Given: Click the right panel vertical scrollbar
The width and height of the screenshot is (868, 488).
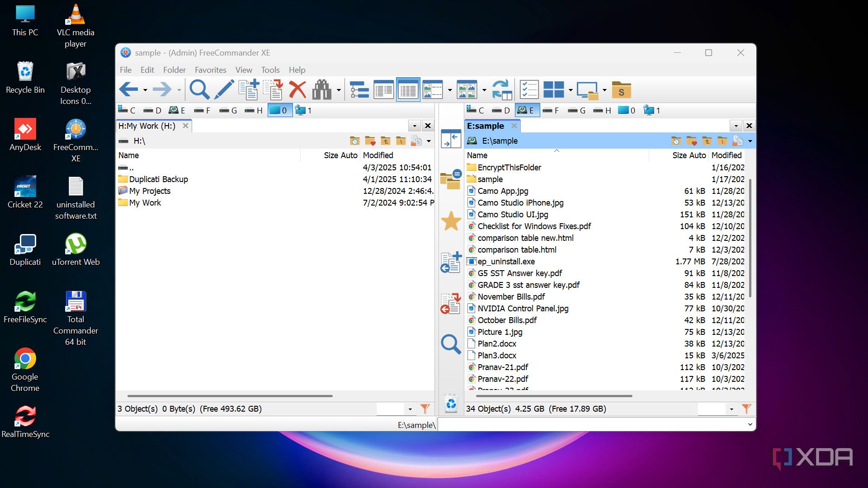Looking at the screenshot, I should 750,238.
